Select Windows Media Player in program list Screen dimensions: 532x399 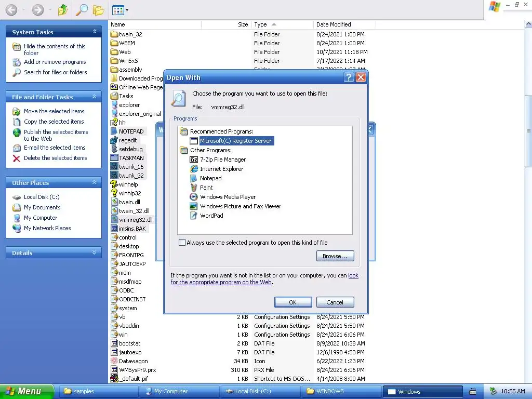[x=228, y=197]
